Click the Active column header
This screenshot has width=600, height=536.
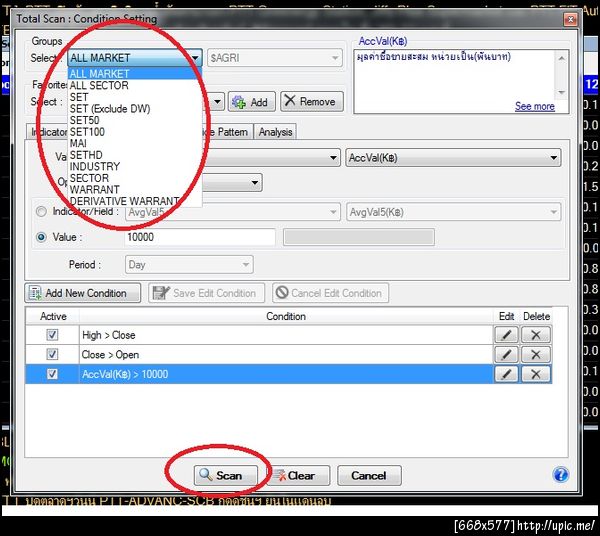53,316
